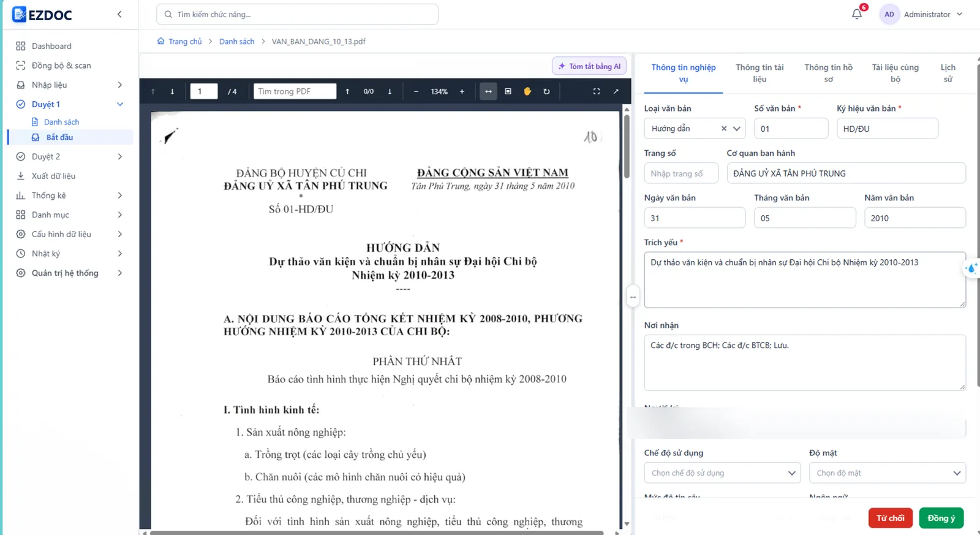The width and height of the screenshot is (980, 535).
Task: Open the Danh sách breadcrumb link
Action: [237, 42]
